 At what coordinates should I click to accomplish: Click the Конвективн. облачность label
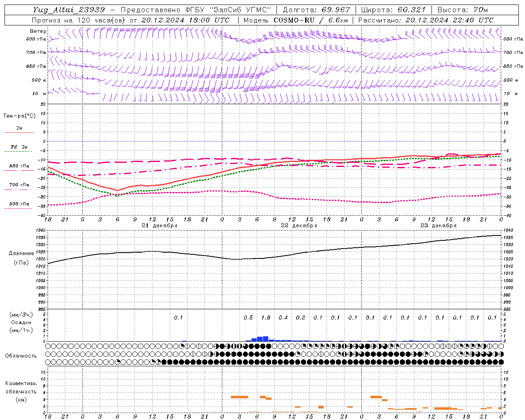tap(21, 388)
